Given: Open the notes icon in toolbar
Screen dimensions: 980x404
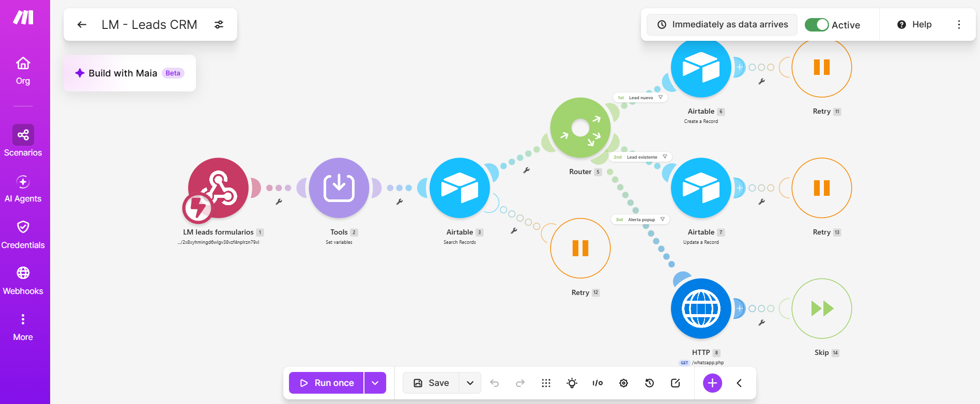Looking at the screenshot, I should click(676, 383).
